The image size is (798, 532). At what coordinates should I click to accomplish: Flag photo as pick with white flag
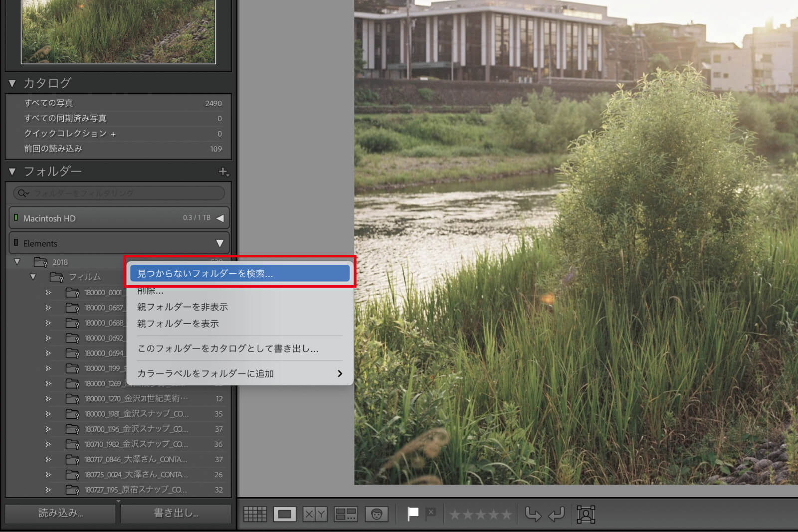click(412, 514)
